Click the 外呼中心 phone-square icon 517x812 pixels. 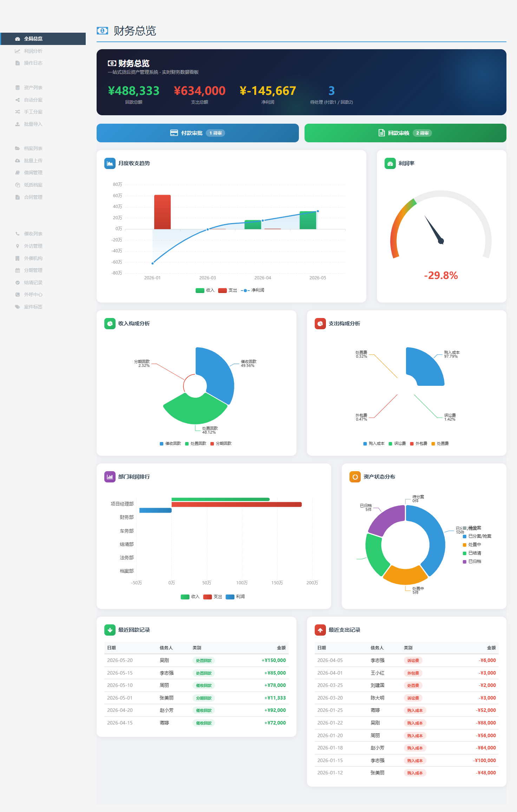18,294
